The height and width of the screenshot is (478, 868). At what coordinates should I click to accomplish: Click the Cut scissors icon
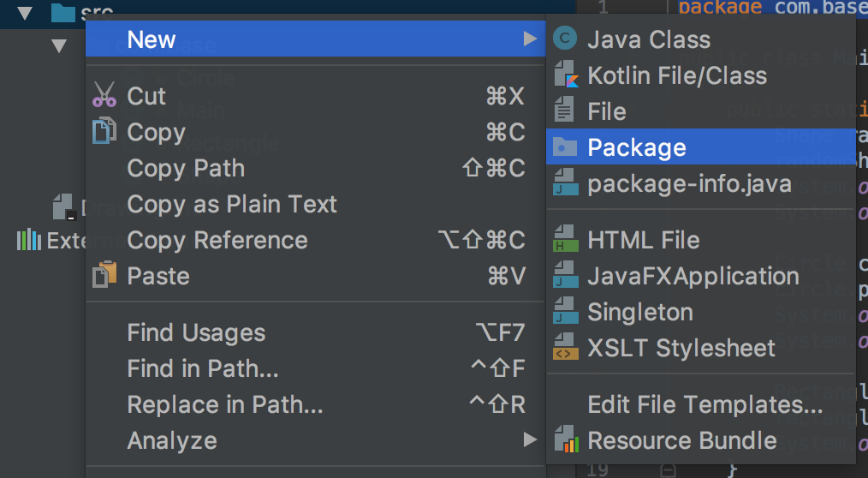104,96
